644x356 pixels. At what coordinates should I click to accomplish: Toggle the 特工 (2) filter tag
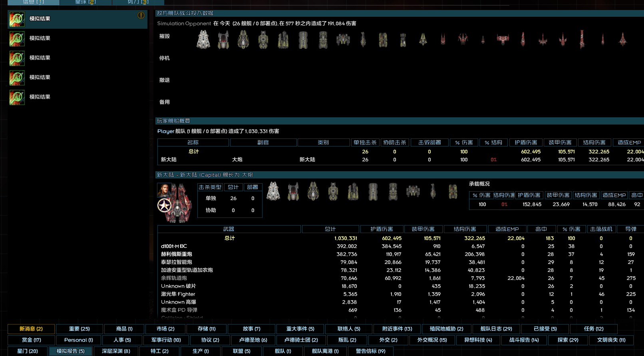[x=159, y=351]
